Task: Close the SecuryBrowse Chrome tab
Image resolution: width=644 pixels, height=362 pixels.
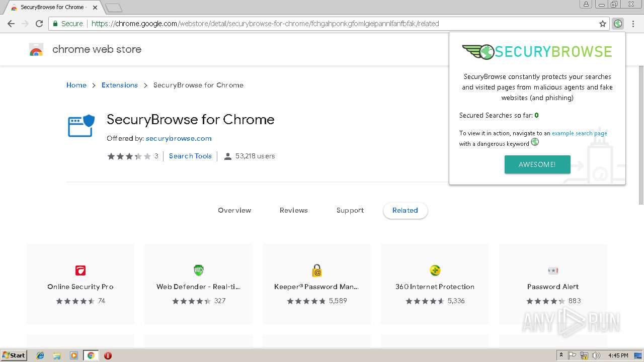Action: coord(95,7)
